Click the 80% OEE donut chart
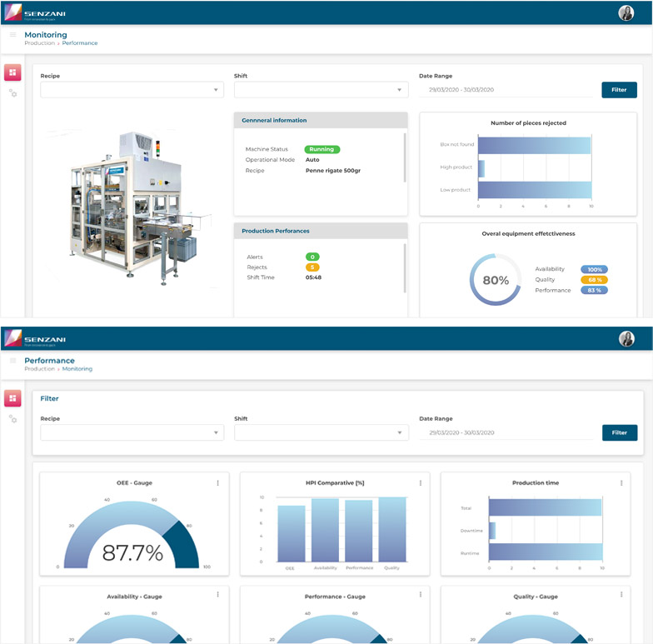The image size is (653, 644). coord(496,280)
